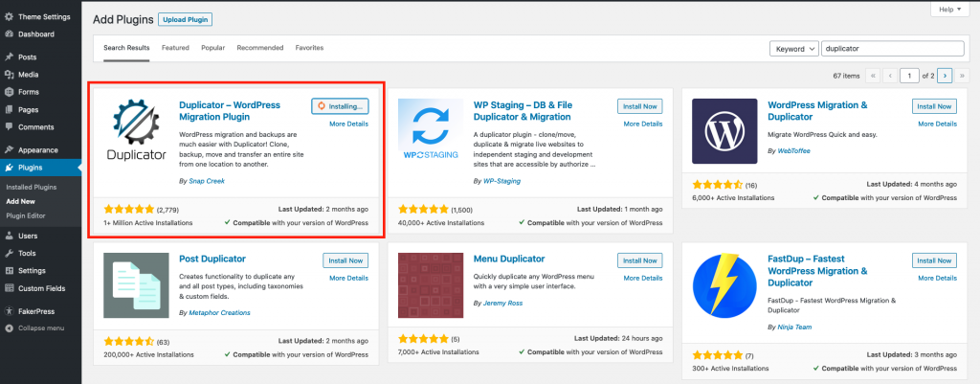Open More Details for Duplicator plugin

pos(348,124)
